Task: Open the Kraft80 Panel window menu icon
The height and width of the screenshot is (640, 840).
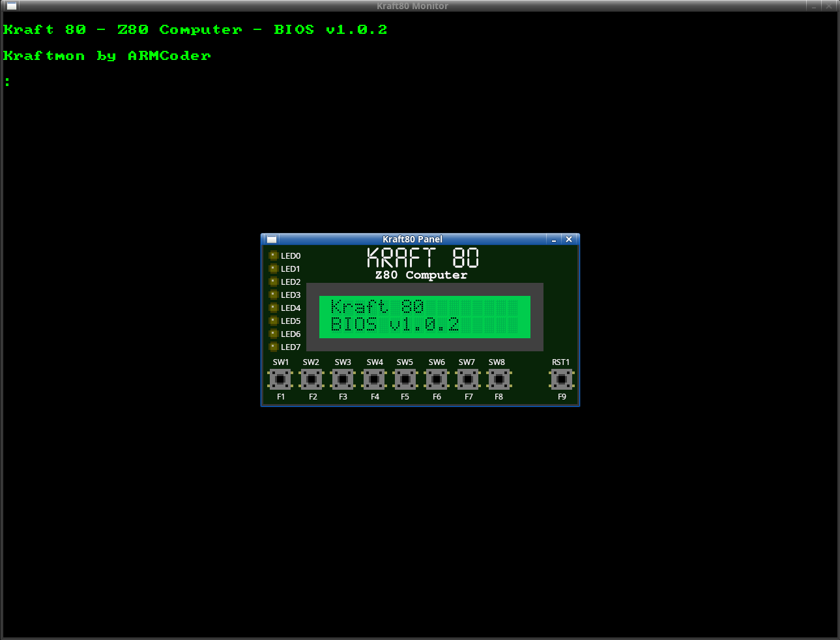Action: click(272, 239)
